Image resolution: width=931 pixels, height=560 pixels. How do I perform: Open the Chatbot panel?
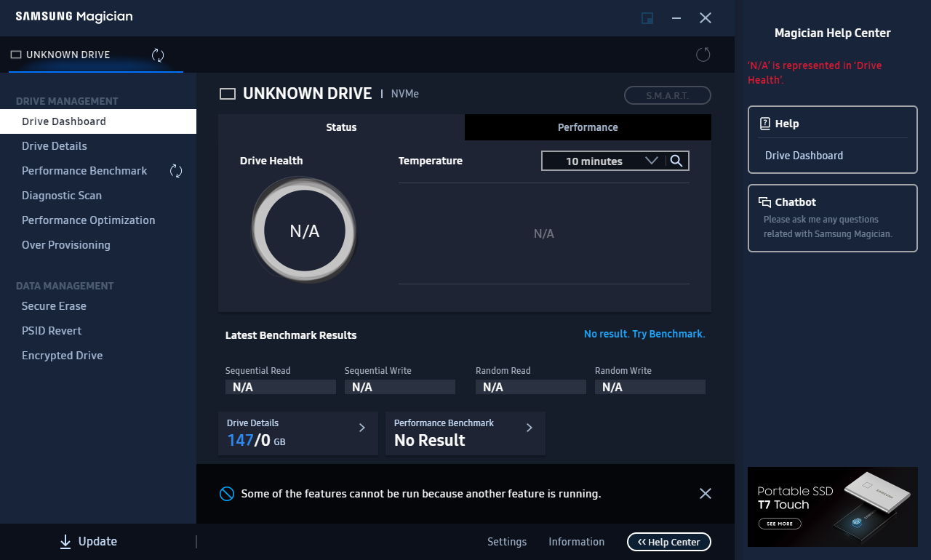(833, 218)
